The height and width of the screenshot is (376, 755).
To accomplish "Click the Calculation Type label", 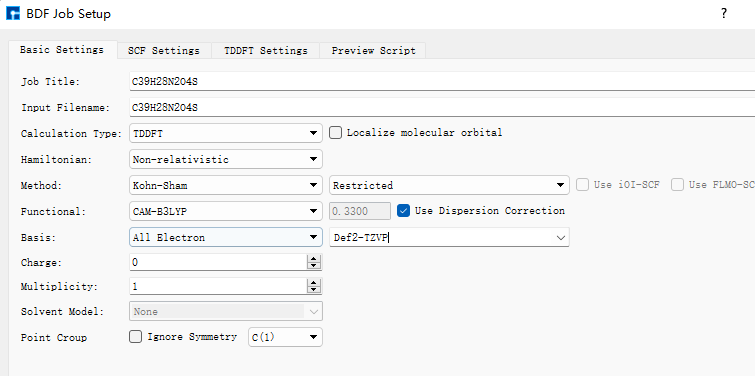I will 72,134.
